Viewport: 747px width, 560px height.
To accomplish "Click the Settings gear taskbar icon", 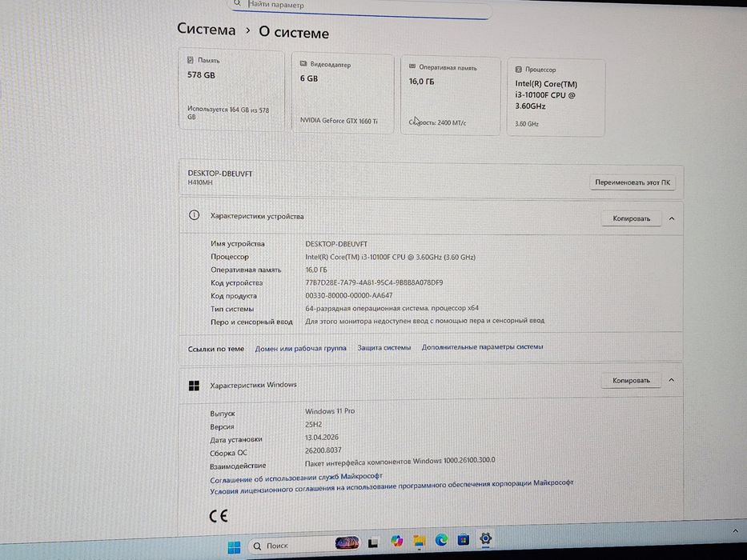I will pos(485,538).
